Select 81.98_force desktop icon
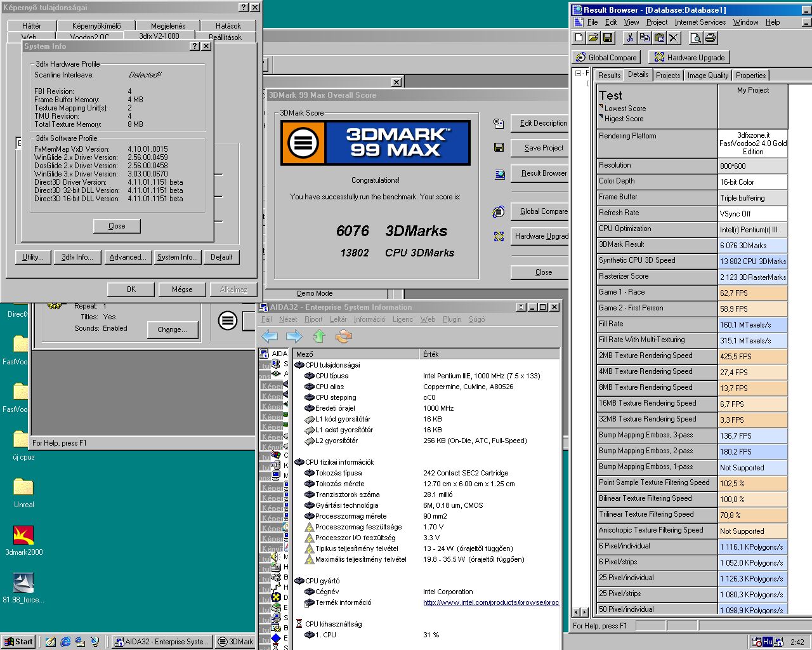 click(x=23, y=583)
